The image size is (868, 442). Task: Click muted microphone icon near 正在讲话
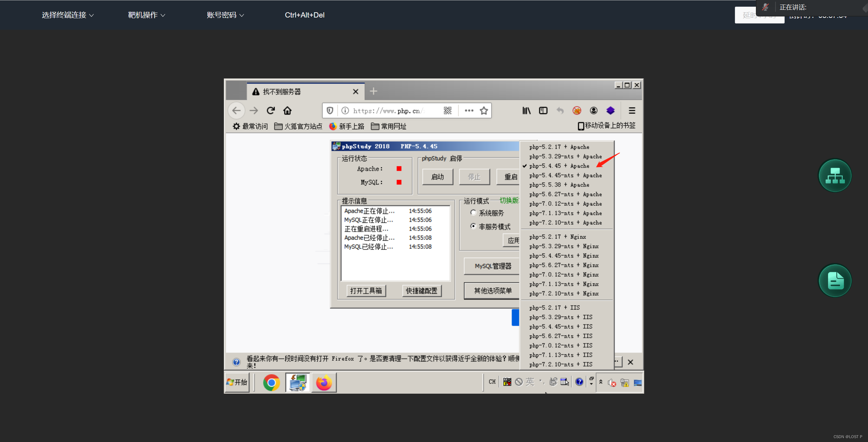click(765, 7)
